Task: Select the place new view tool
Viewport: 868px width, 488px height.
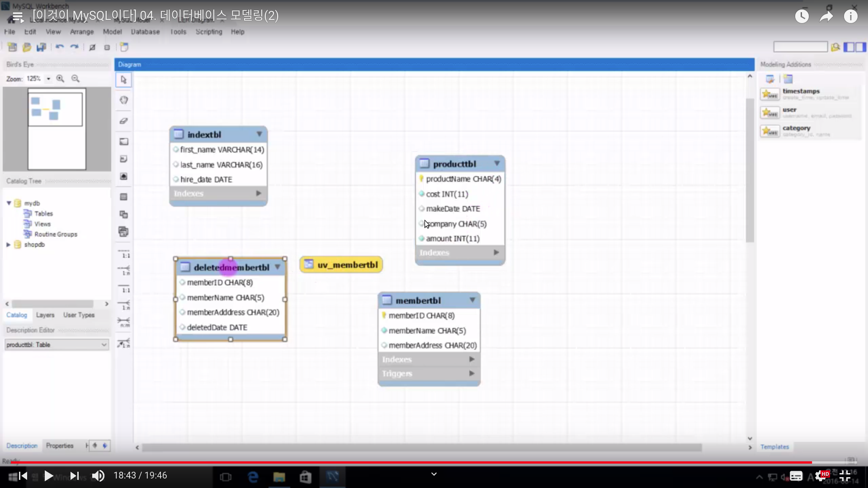Action: 123,214
